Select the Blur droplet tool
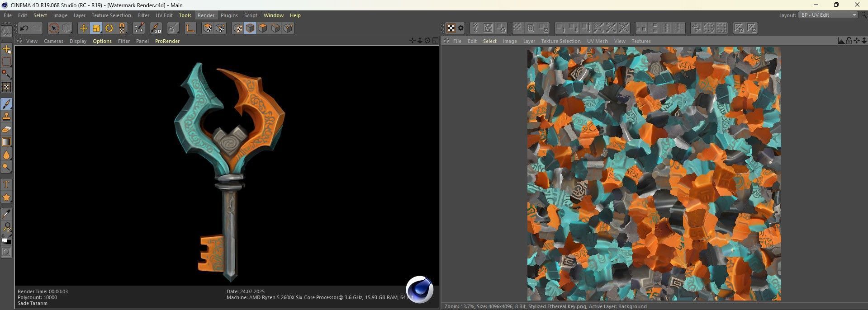868x310 pixels. coord(6,155)
